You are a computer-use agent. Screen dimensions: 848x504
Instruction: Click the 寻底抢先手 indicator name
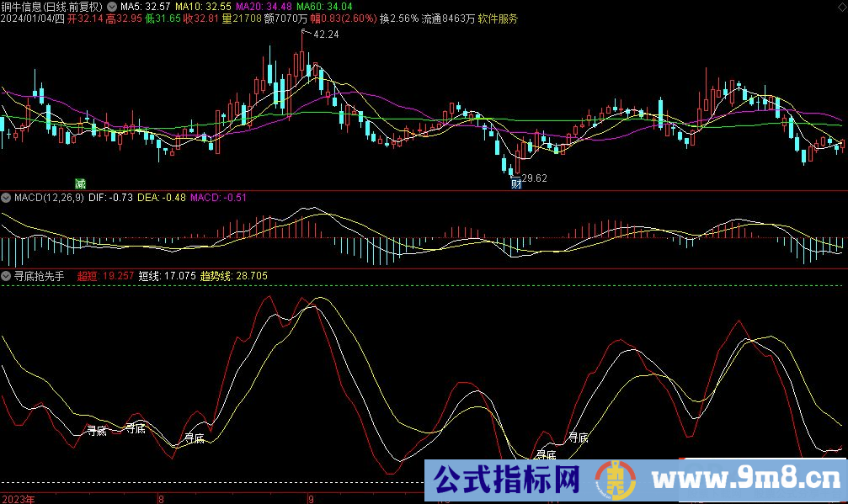39,276
